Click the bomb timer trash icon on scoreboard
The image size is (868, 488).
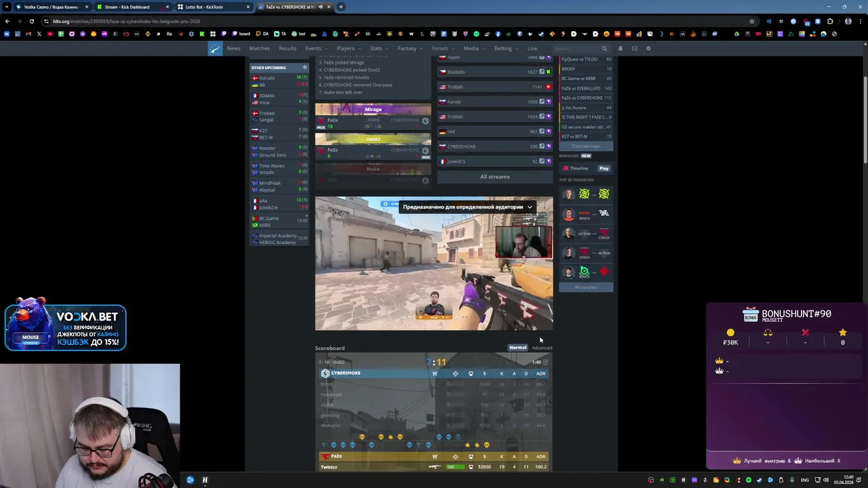point(546,362)
